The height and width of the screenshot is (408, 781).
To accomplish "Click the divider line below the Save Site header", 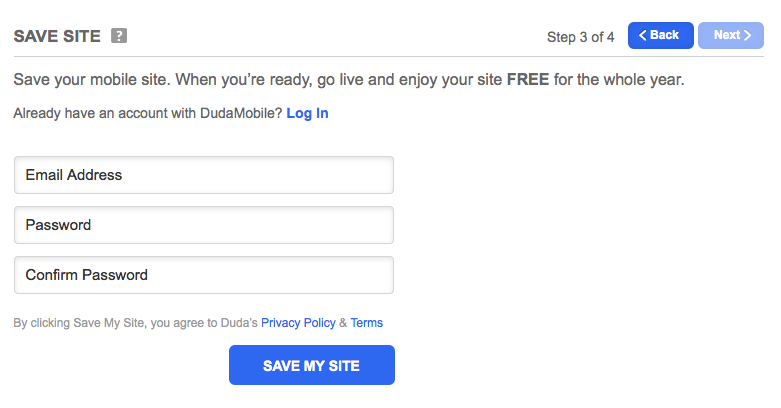I will (x=389, y=56).
